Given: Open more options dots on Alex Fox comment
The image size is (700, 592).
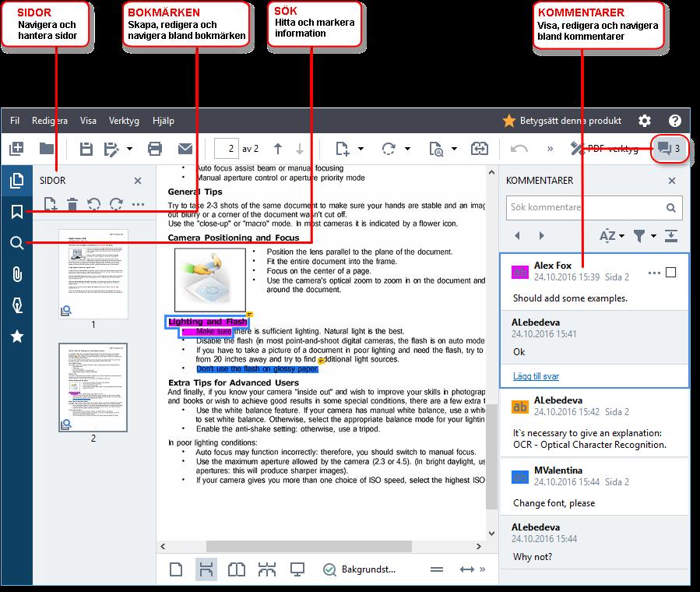Looking at the screenshot, I should pos(654,273).
